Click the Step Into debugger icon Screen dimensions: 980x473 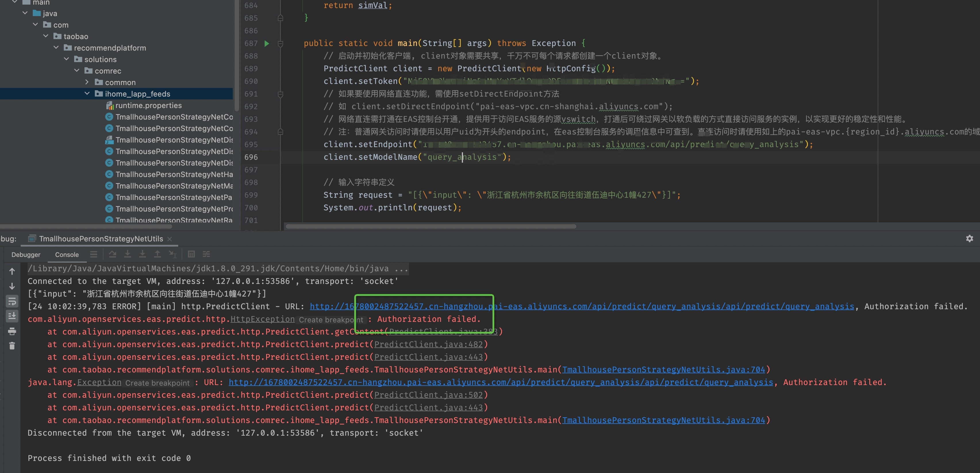[x=127, y=254]
